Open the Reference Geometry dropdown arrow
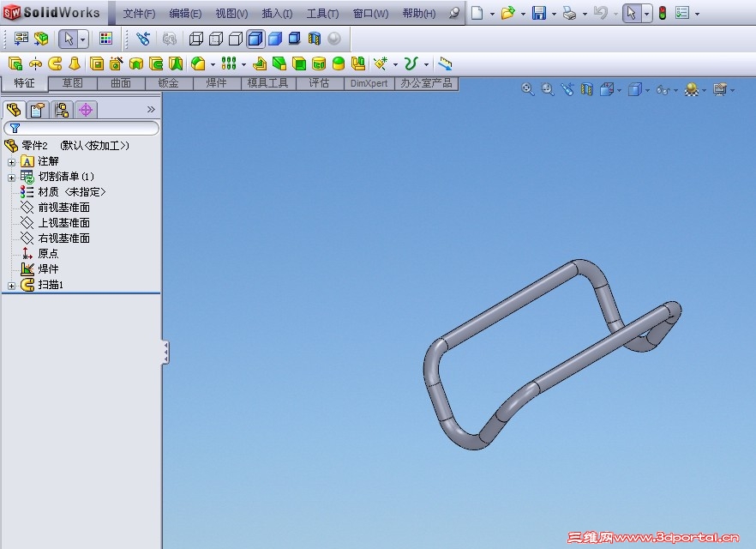 (395, 64)
